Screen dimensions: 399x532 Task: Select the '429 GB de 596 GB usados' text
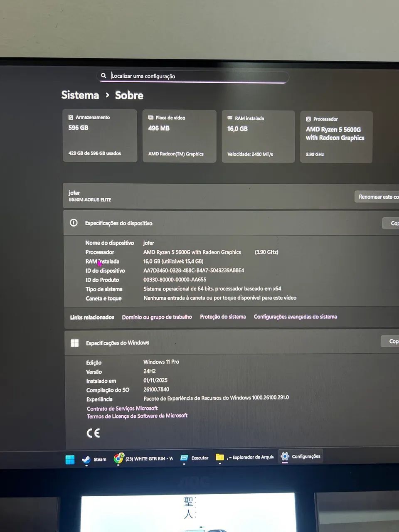(95, 153)
